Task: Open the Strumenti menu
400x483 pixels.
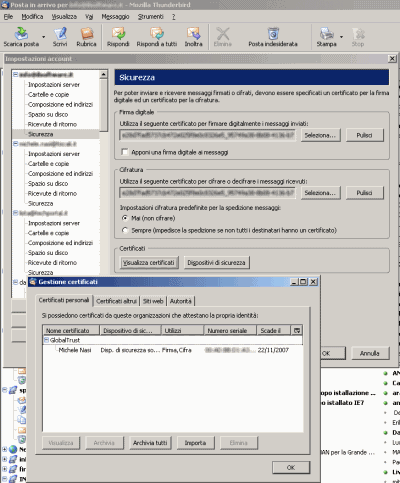Action: tap(151, 17)
